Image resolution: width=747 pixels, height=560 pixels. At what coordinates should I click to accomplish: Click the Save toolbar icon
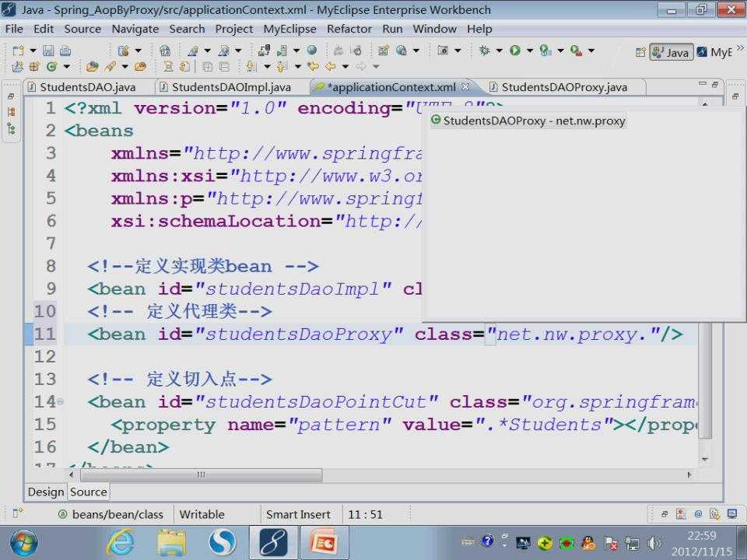48,51
